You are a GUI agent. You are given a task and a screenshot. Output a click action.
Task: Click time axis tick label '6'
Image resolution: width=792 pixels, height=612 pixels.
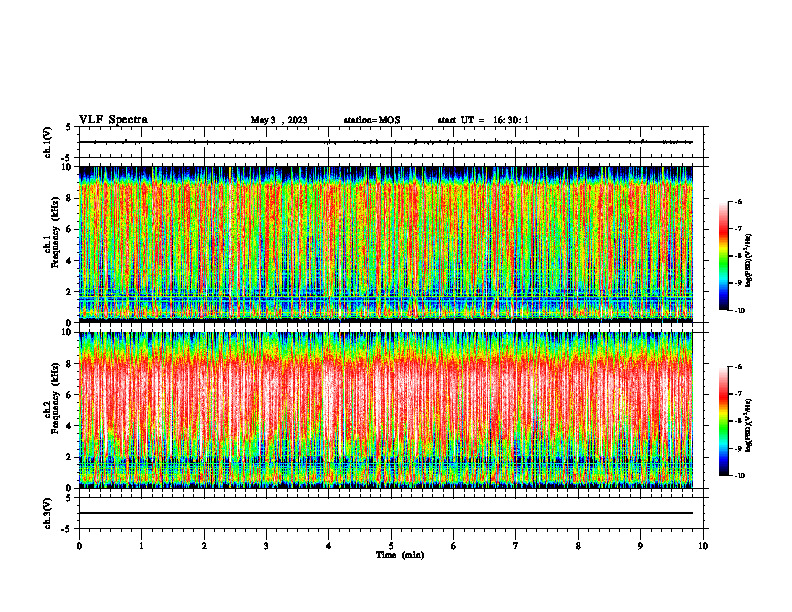[x=454, y=546]
